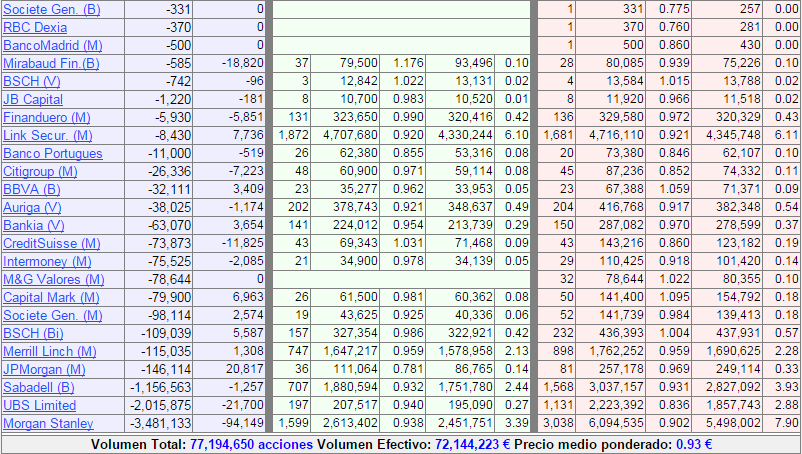Screen dimensions: 802x454
Task: Select the Intermoney (M) broker link
Action: pyautogui.click(x=49, y=262)
